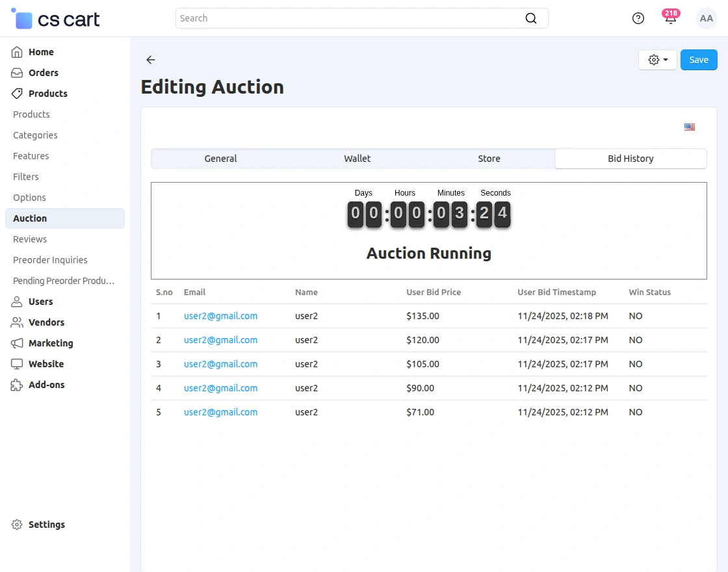Open the AA account avatar menu
This screenshot has height=572, width=728.
click(x=706, y=18)
